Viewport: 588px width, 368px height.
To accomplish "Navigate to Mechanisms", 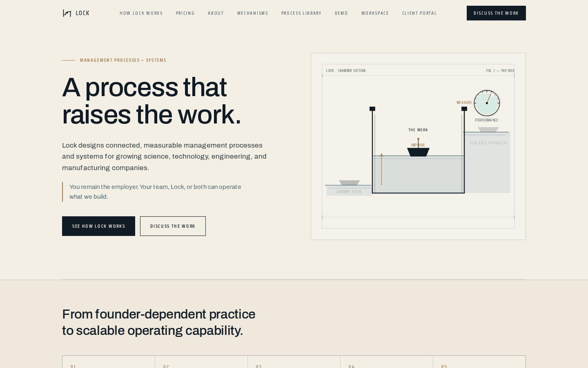I will tap(253, 13).
